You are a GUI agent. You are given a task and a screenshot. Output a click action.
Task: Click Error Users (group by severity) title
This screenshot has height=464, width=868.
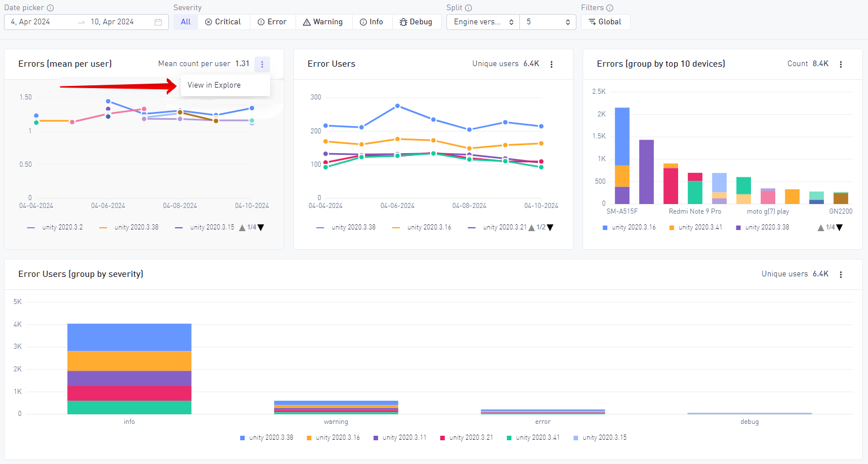point(81,274)
